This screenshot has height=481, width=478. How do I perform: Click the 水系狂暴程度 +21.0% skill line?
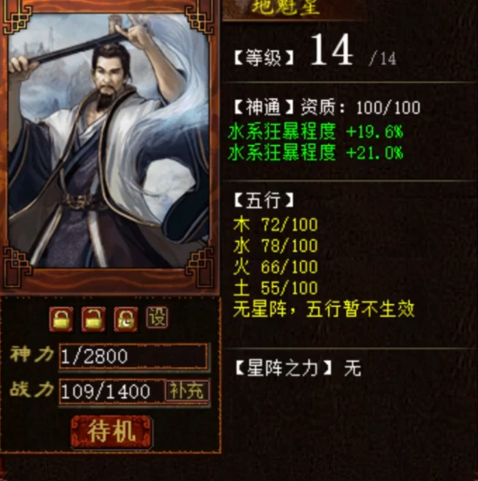(316, 153)
